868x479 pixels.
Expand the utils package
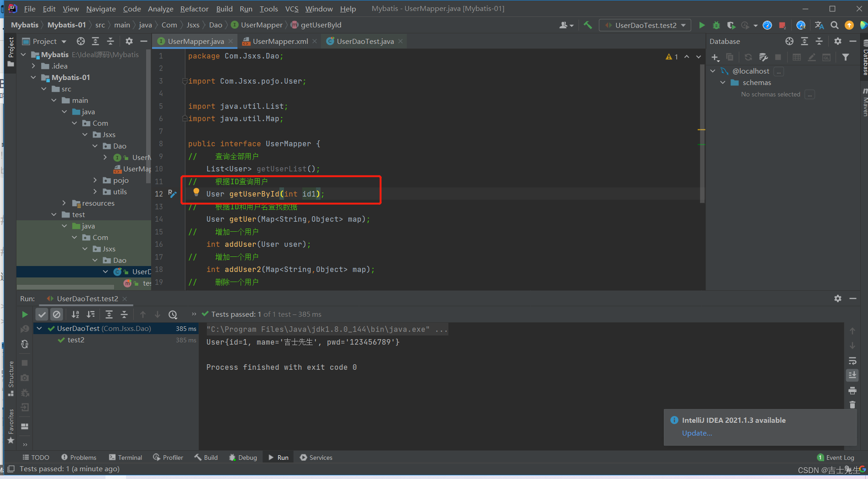click(x=95, y=192)
